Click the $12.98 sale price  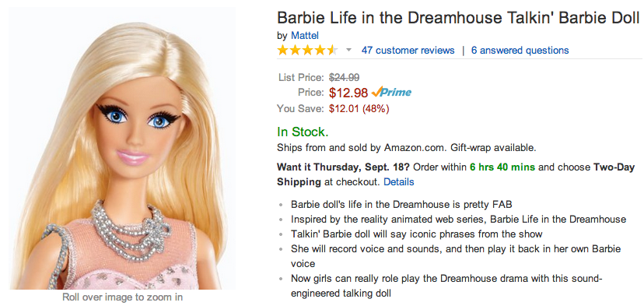(348, 93)
